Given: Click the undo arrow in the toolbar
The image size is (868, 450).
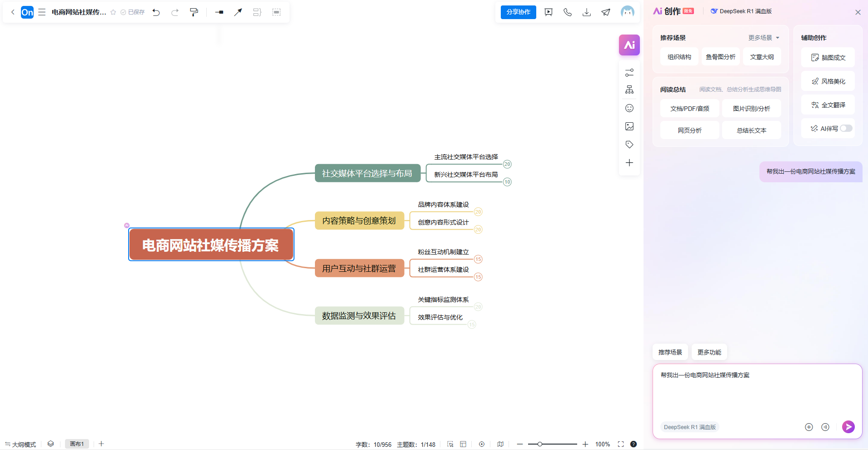Looking at the screenshot, I should click(x=156, y=12).
